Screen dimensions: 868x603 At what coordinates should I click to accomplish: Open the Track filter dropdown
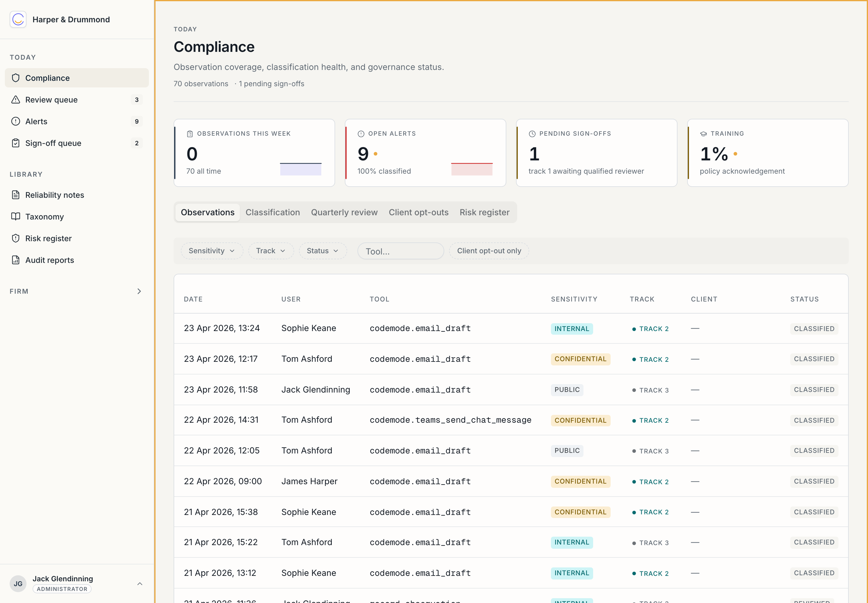[271, 251]
